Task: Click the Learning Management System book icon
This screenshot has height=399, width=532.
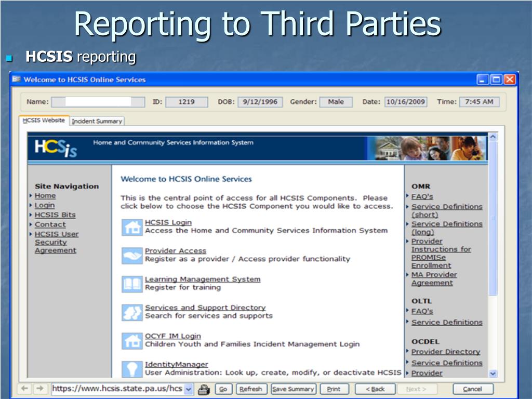Action: click(132, 284)
